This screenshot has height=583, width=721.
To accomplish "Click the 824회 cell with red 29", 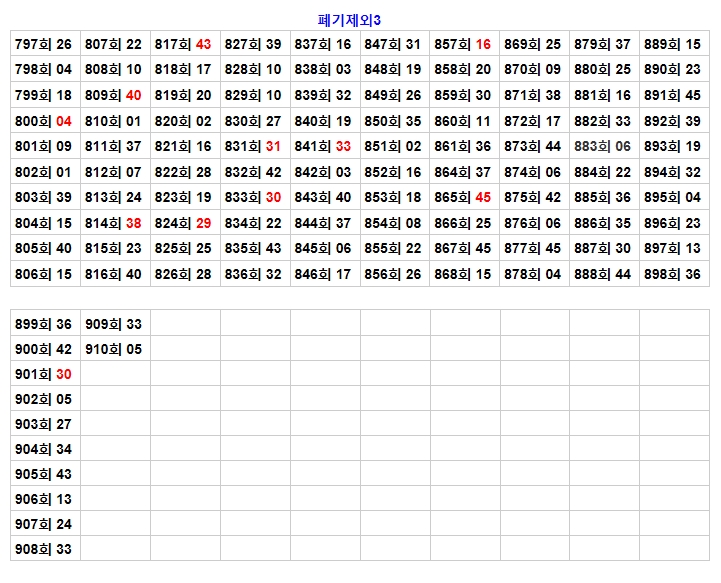I will click(x=184, y=223).
